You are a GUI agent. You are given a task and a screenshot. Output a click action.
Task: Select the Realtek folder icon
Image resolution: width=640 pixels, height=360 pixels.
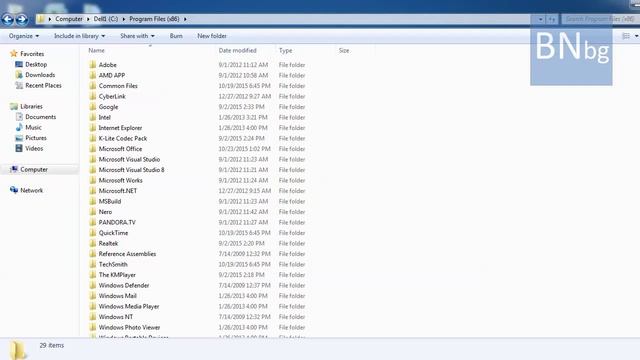(93, 243)
